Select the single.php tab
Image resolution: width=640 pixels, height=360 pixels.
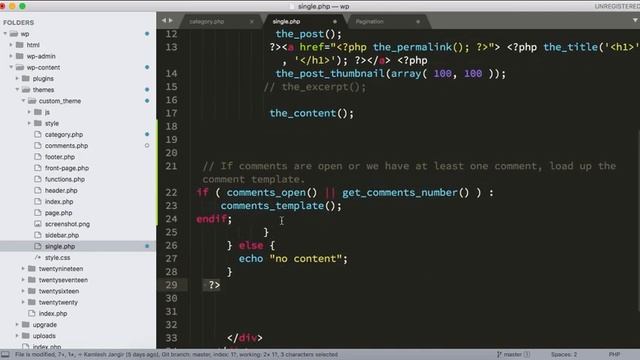(286, 21)
